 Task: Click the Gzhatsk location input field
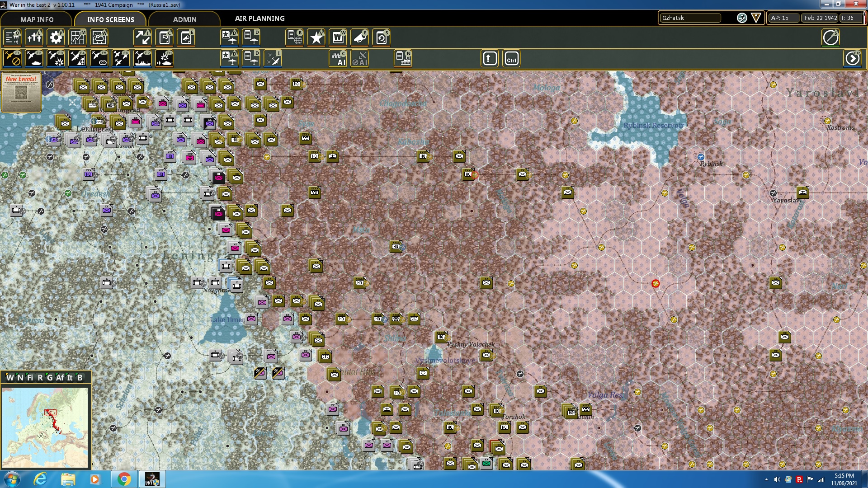coord(690,18)
